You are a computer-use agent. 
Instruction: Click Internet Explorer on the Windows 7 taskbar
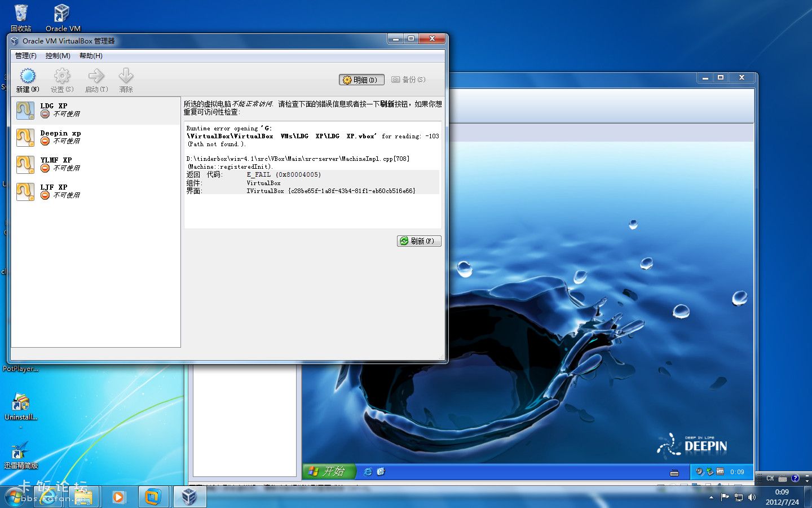point(50,497)
